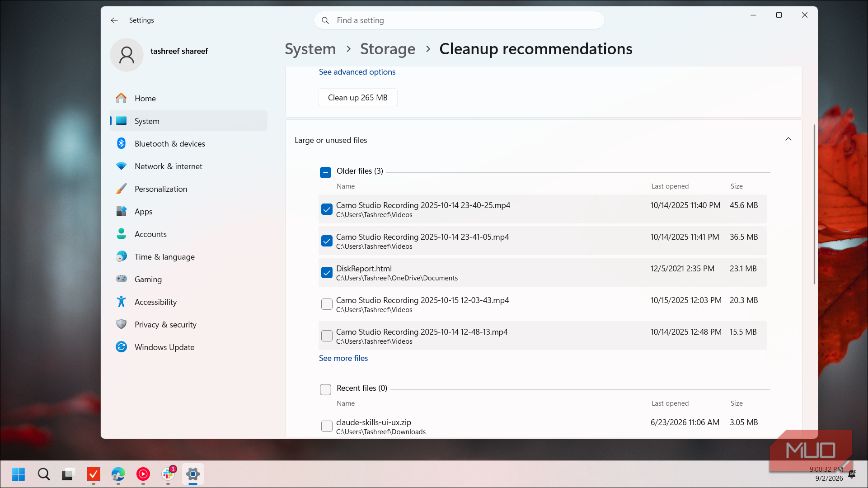The image size is (868, 488).
Task: Click the user name tashreef shareef
Action: 179,51
